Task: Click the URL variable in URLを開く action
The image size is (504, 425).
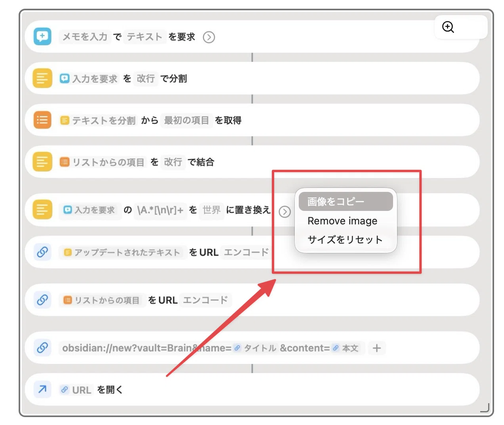Action: (x=76, y=390)
